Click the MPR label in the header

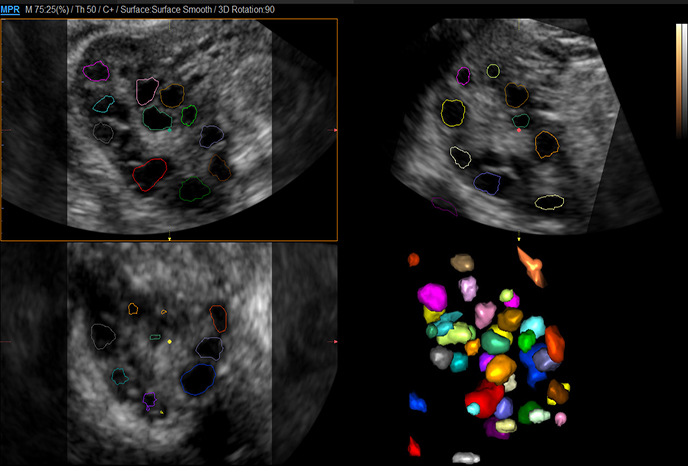(13, 9)
